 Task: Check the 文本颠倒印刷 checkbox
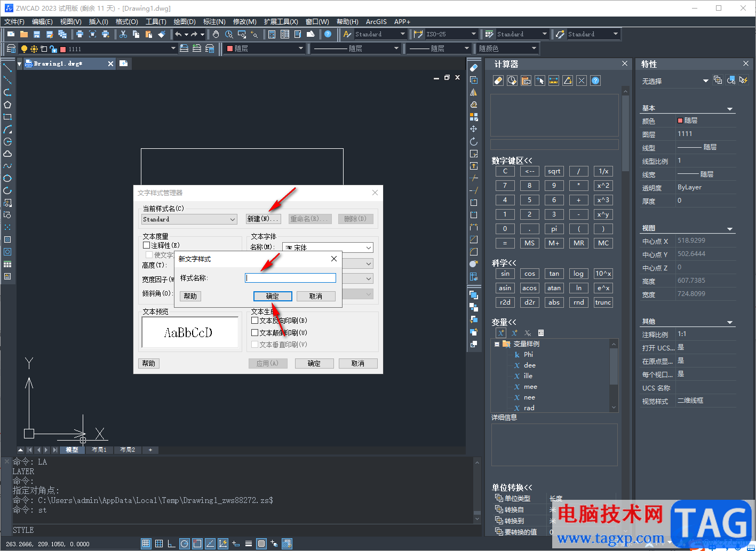point(254,332)
